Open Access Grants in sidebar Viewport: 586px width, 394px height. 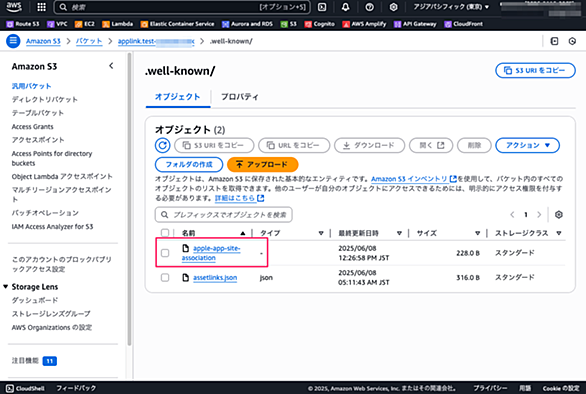click(x=33, y=126)
